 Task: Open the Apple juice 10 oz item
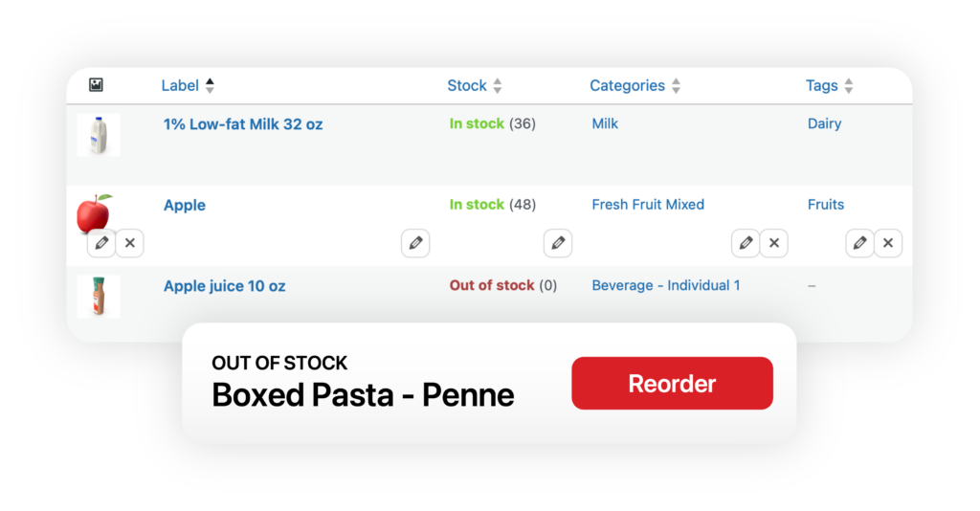(224, 286)
